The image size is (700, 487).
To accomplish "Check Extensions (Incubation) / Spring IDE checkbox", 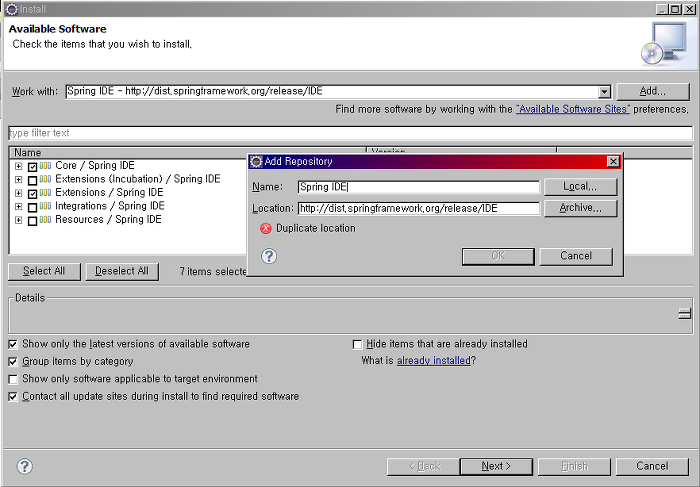I will 32,180.
